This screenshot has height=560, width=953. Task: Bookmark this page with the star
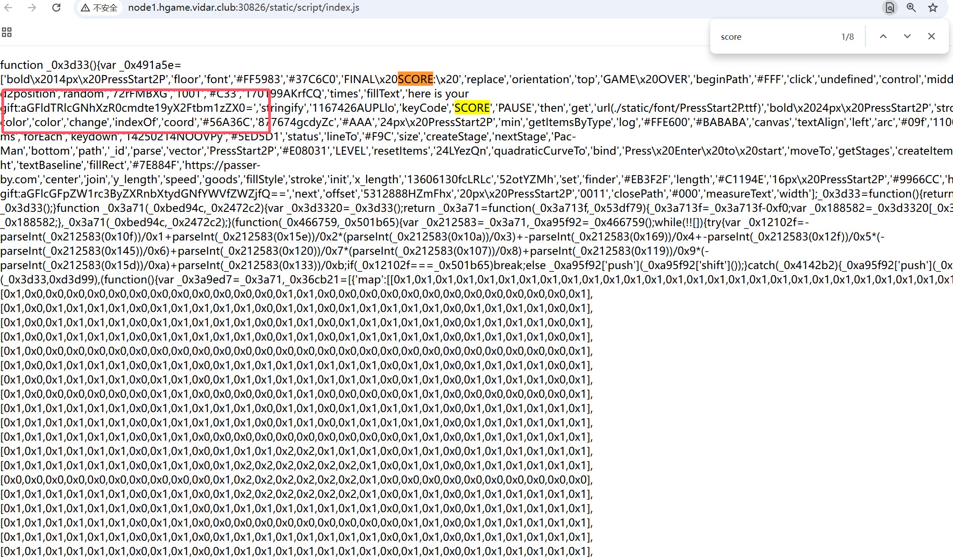tap(933, 8)
